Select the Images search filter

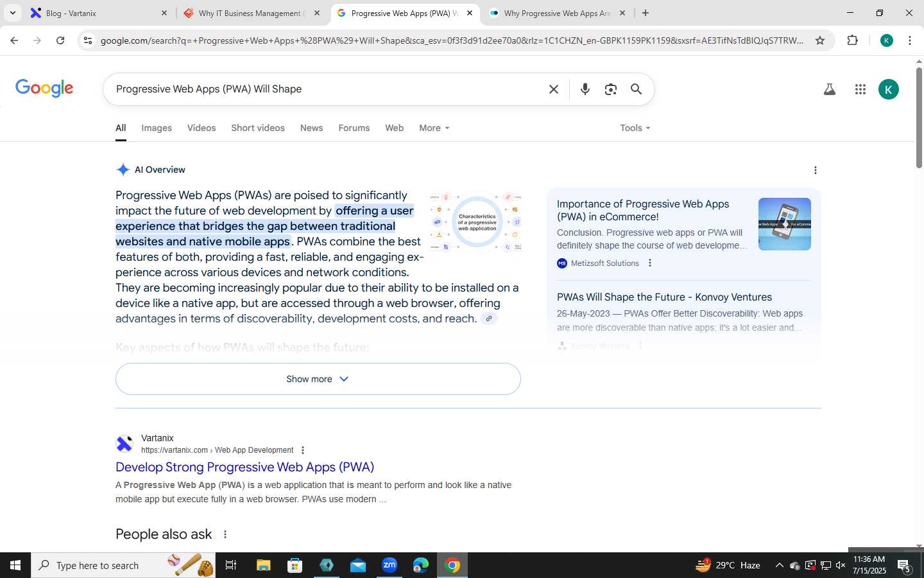click(157, 128)
